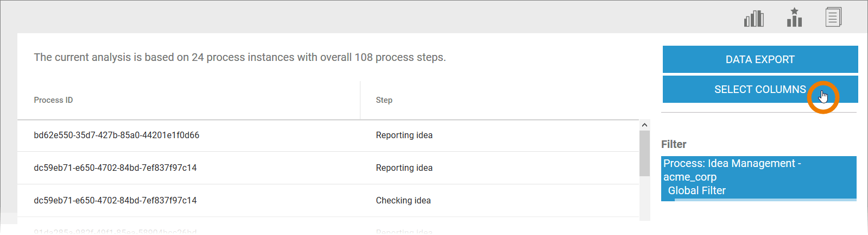Open the bar chart view icon
The width and height of the screenshot is (868, 235).
(753, 18)
